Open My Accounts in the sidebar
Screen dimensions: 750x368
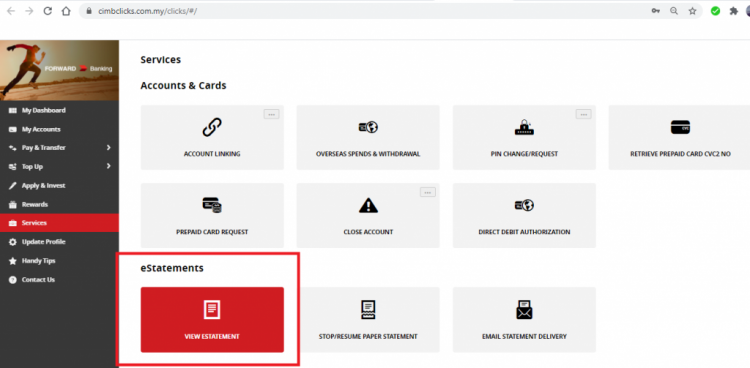[59, 129]
